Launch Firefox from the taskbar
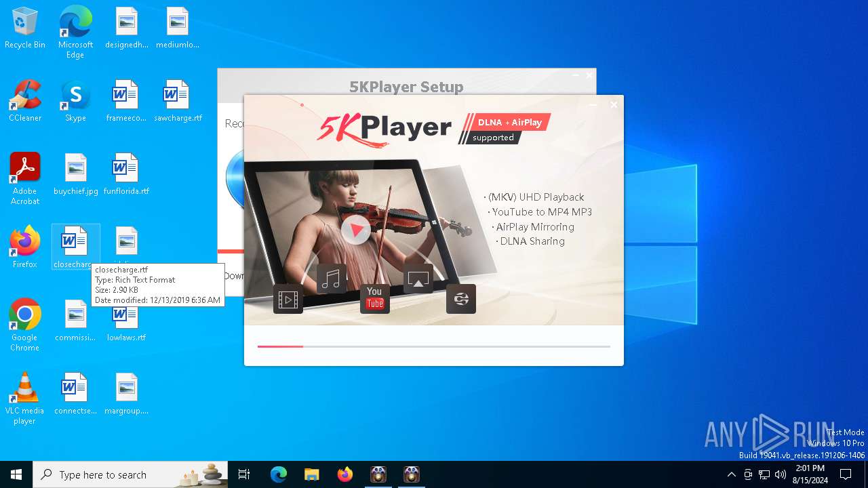Screen dimensions: 868x488 344,474
